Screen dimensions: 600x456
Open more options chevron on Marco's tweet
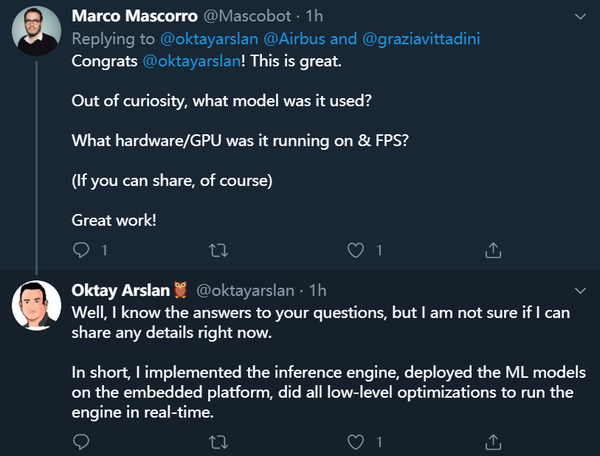580,16
